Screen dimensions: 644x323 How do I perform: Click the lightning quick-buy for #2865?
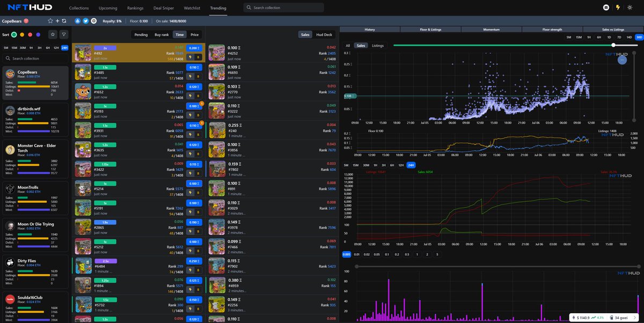coord(190,231)
